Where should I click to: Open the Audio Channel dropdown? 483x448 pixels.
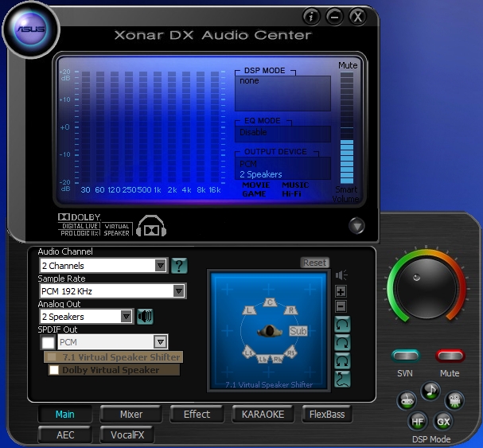pos(103,266)
